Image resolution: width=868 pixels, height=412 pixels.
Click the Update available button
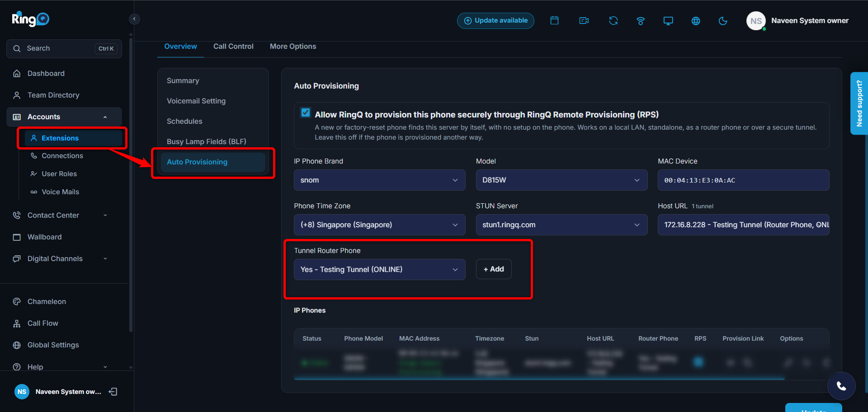point(495,20)
